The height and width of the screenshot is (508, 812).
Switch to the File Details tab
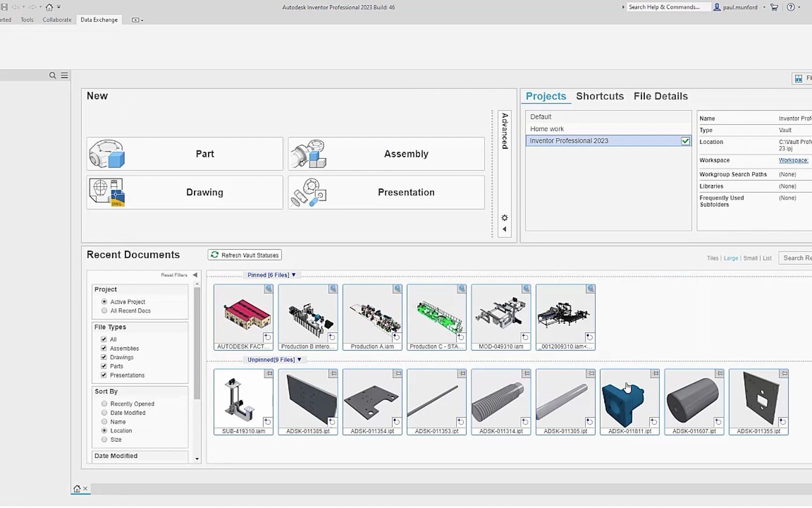[661, 96]
